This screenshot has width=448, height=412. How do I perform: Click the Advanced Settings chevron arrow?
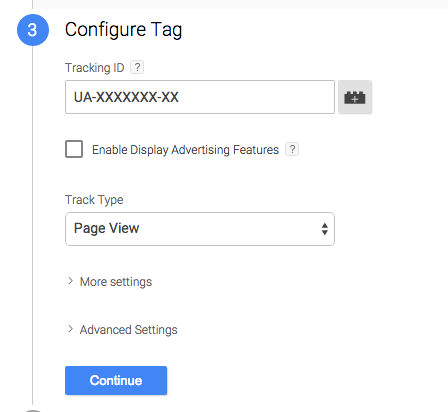(70, 329)
